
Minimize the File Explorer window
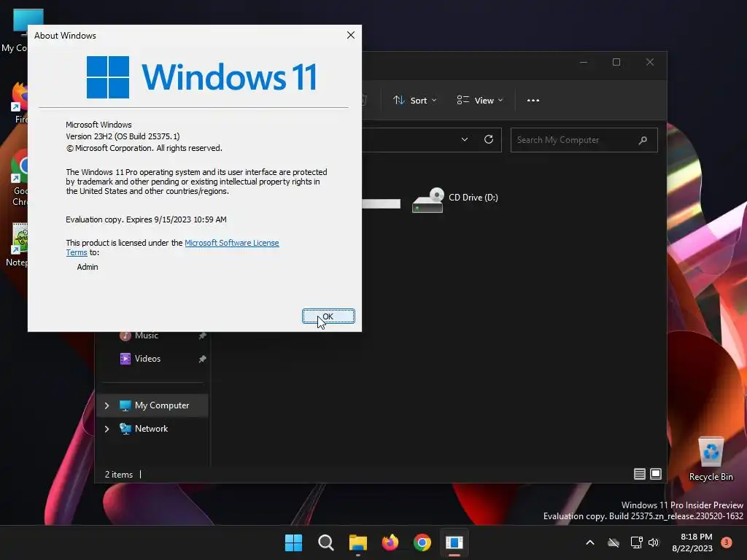584,63
